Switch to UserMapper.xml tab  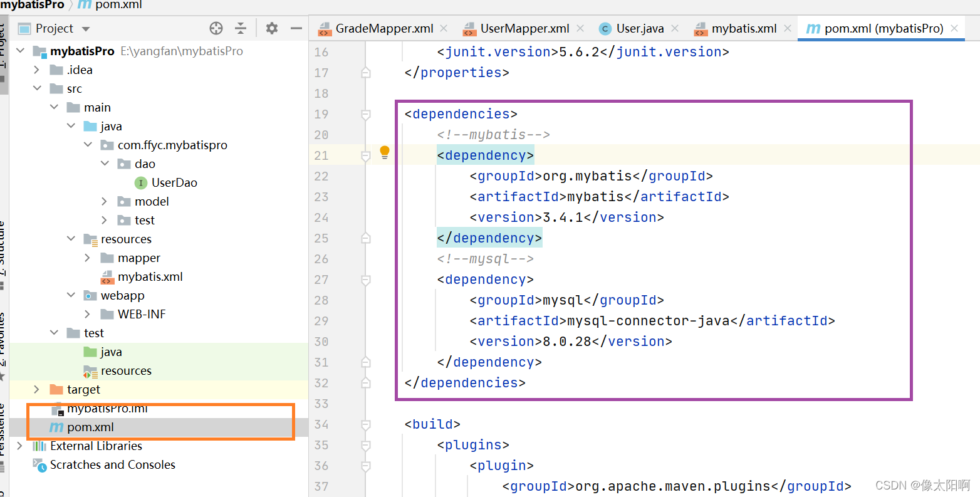pos(524,29)
